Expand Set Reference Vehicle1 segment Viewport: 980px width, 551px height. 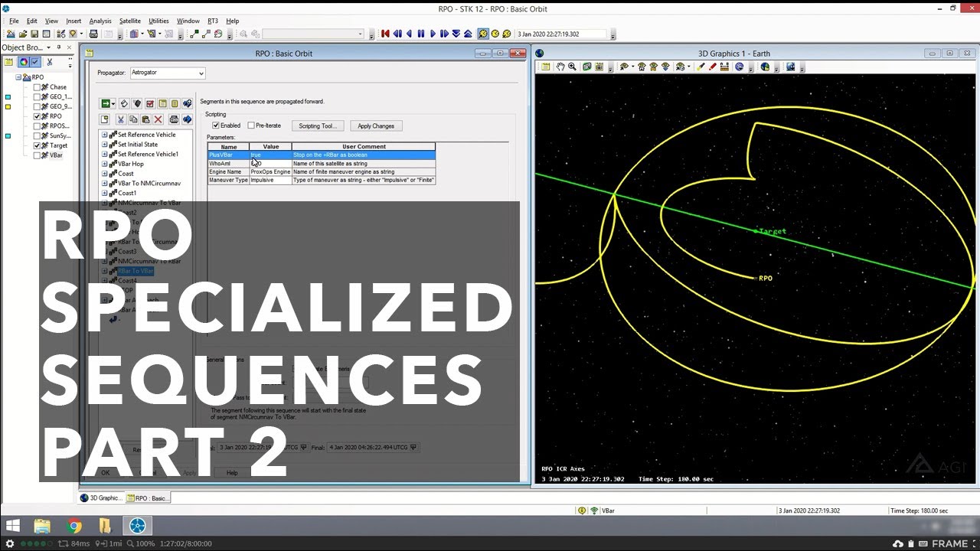[x=104, y=154]
